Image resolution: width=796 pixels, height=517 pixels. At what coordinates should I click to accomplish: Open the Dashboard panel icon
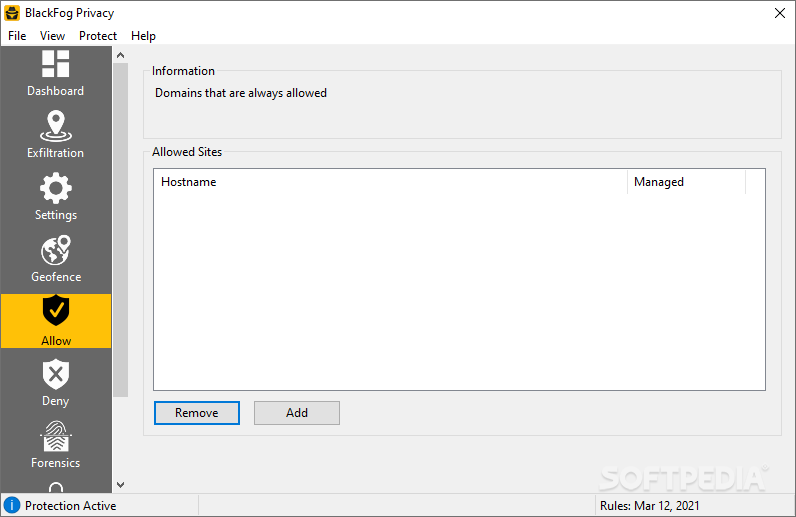55,63
